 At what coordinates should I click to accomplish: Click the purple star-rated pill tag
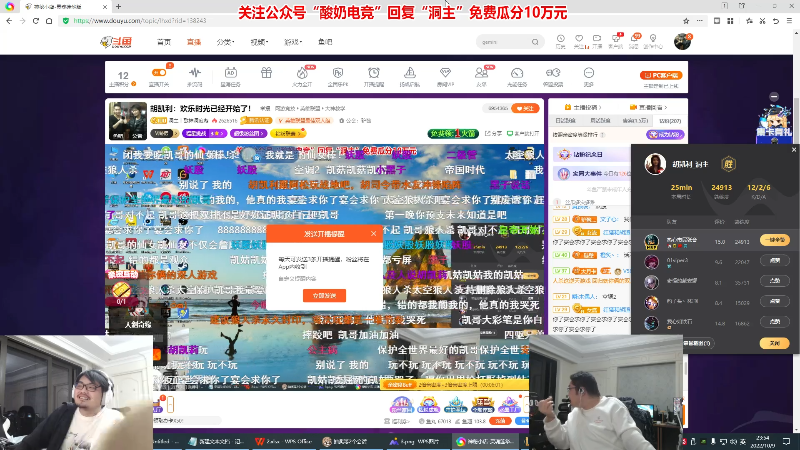(205, 134)
